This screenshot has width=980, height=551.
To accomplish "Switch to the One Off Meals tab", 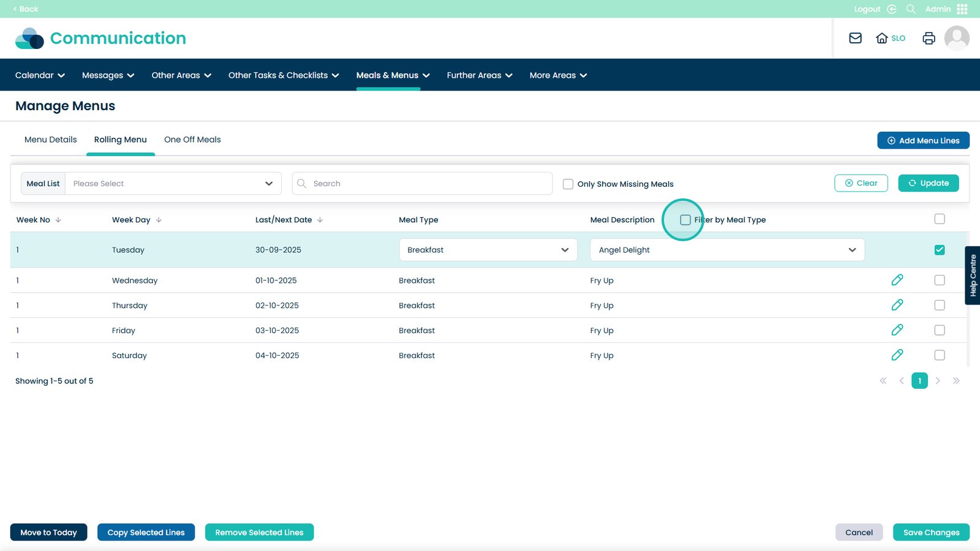I will pos(192,140).
